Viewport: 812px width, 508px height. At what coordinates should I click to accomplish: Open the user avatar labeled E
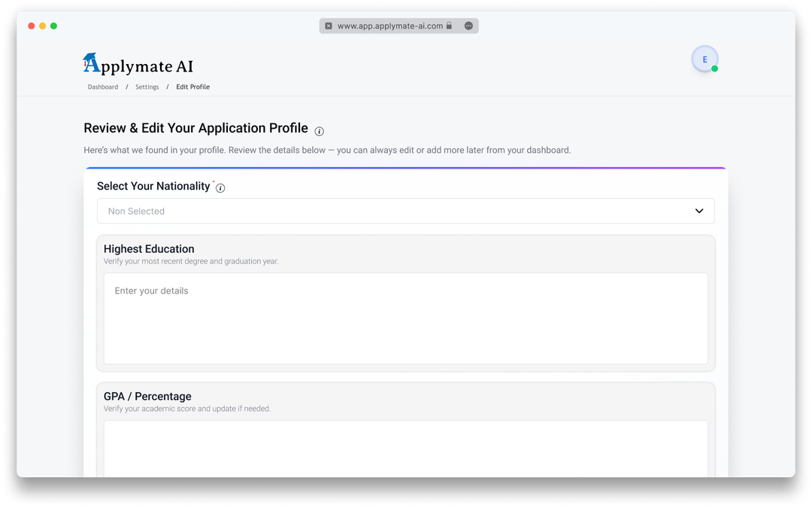[x=704, y=59]
